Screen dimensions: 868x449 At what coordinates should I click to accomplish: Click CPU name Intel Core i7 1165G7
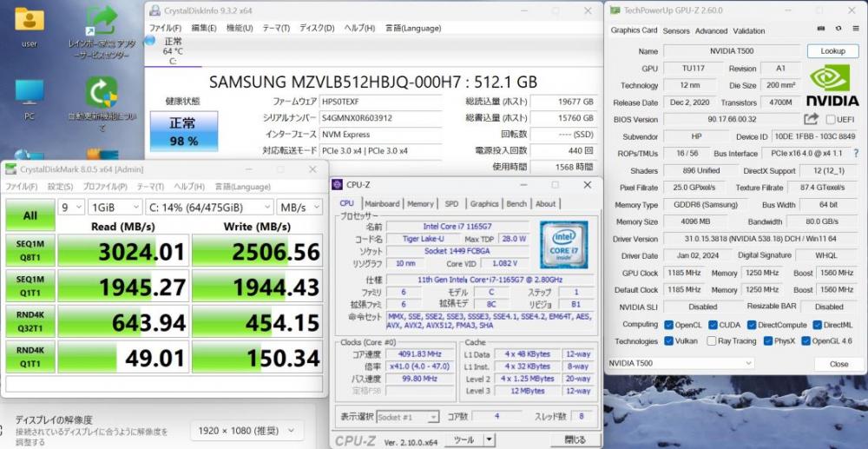click(457, 227)
